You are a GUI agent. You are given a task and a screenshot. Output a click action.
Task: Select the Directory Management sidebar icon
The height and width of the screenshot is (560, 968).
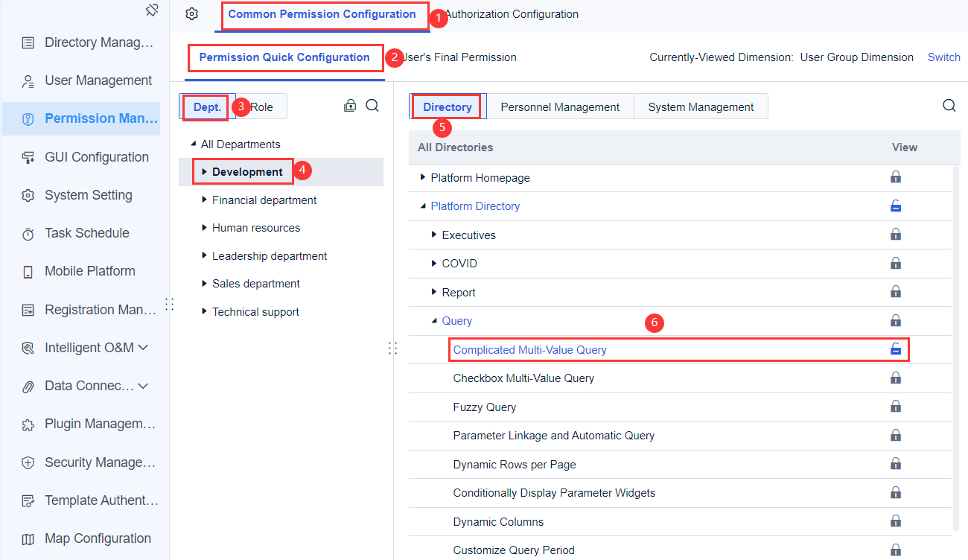coord(28,42)
